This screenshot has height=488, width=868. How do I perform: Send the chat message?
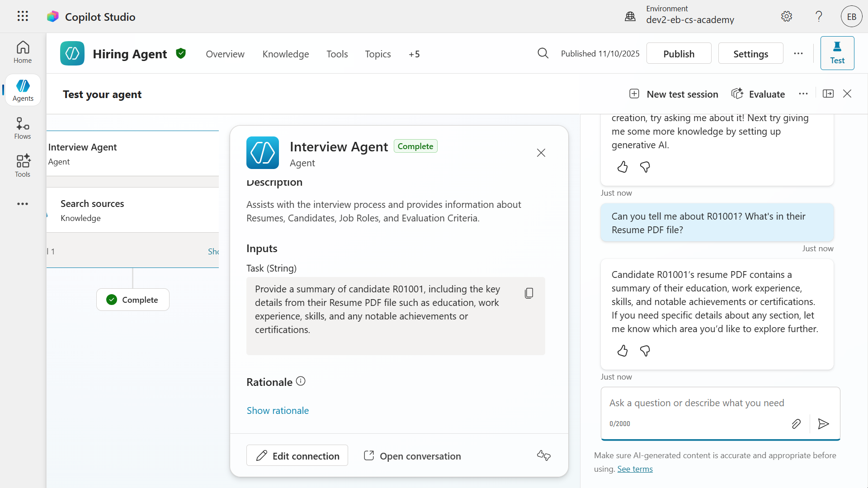pyautogui.click(x=823, y=424)
